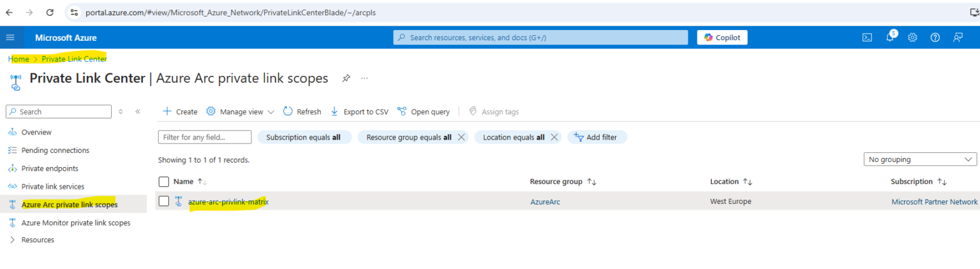This screenshot has width=980, height=269.
Task: Open the Azure portal hamburger menu
Action: 10,38
